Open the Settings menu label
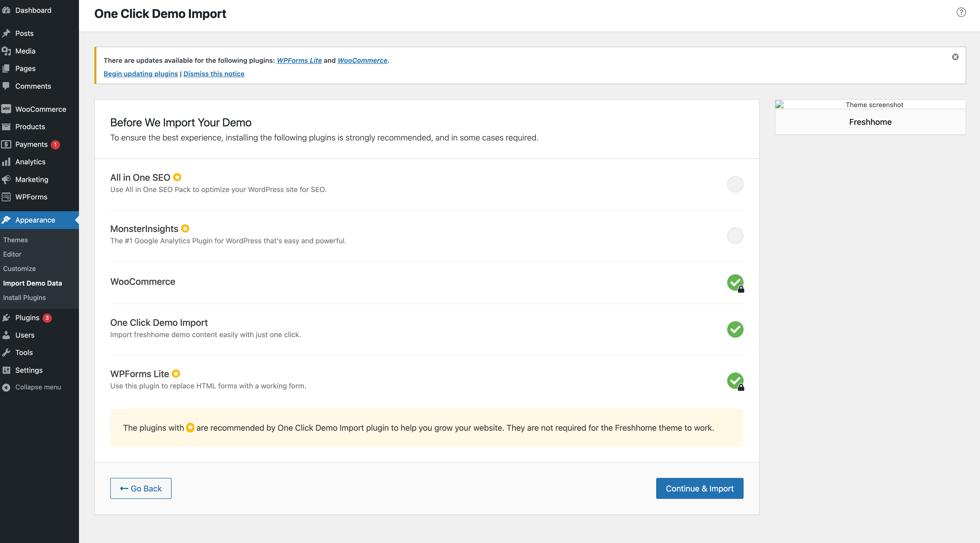This screenshot has width=980, height=543. click(x=29, y=370)
